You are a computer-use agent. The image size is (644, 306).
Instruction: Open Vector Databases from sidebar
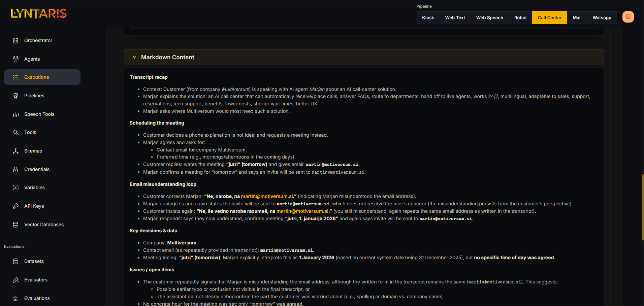[44, 225]
